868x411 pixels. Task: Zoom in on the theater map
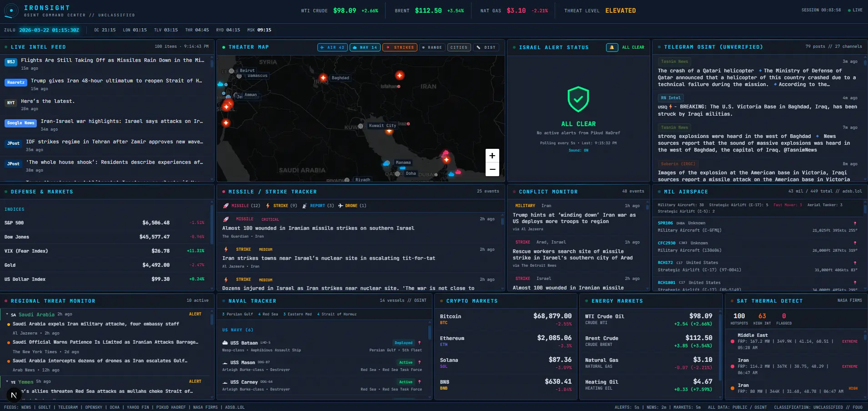492,156
